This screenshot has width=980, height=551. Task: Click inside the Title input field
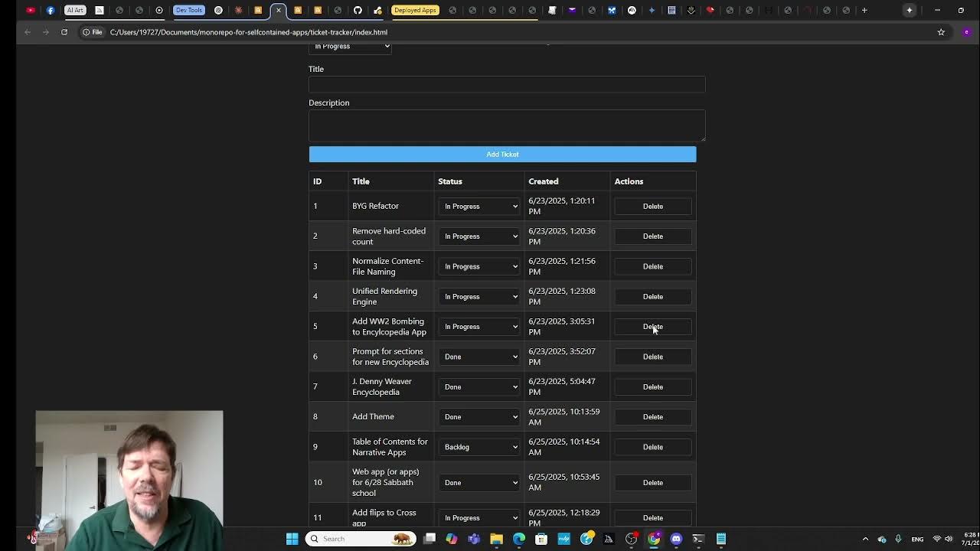[507, 84]
